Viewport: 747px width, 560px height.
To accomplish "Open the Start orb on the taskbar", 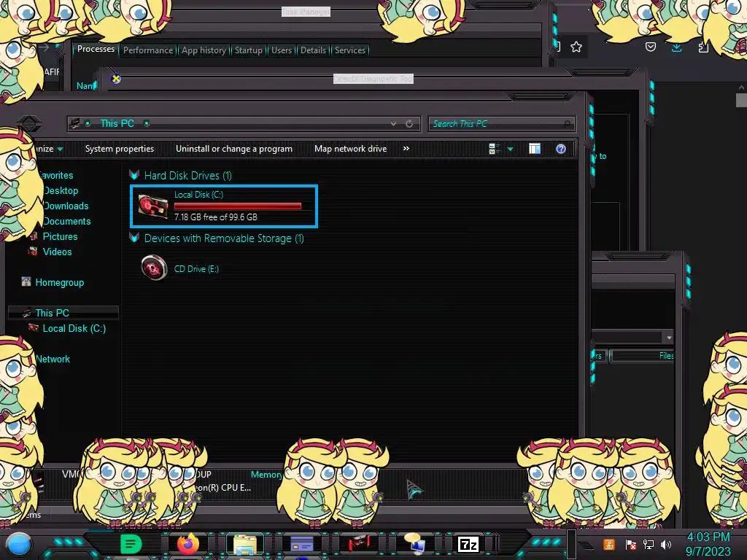I will click(x=18, y=545).
